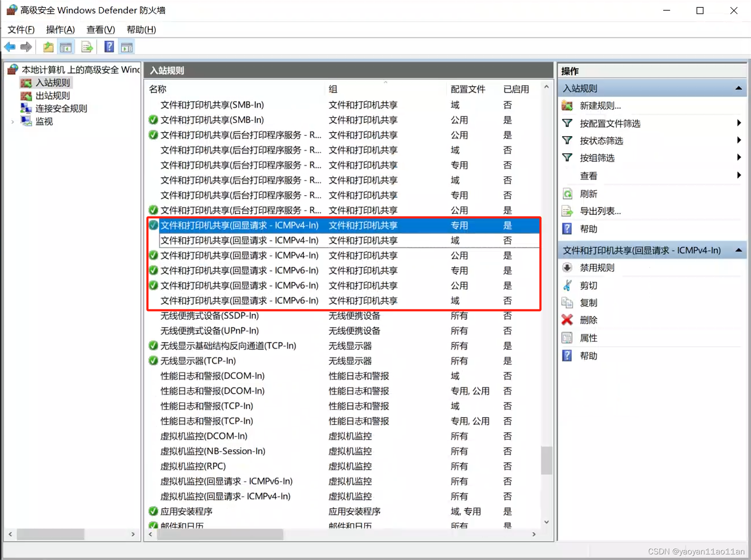
Task: Open the 按组筛选 submenu arrow
Action: tap(739, 158)
